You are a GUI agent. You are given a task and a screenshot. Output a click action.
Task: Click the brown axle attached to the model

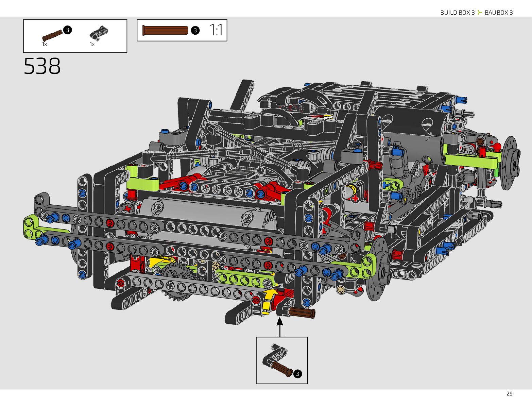302,313
